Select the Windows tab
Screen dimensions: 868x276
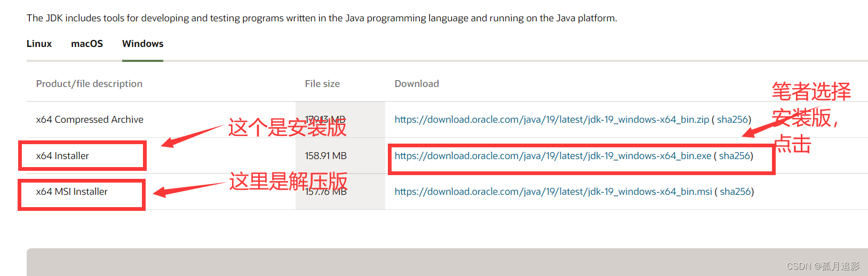click(142, 44)
